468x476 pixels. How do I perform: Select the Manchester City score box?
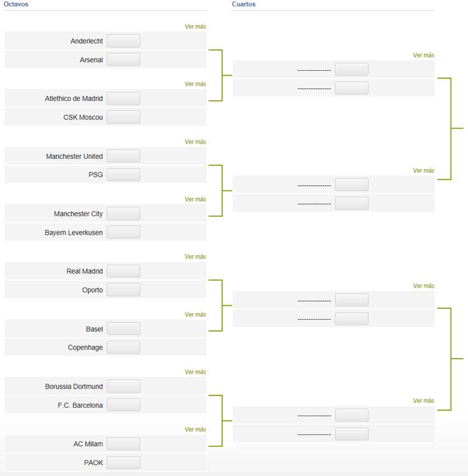124,213
